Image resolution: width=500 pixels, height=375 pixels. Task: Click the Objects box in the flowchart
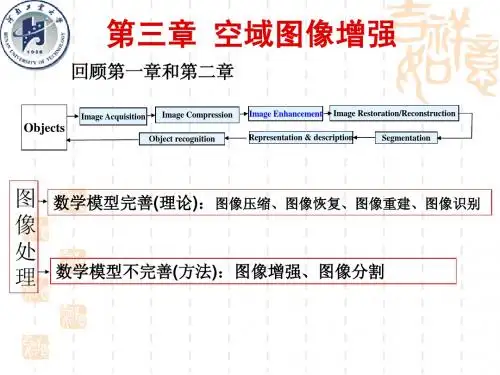click(44, 127)
